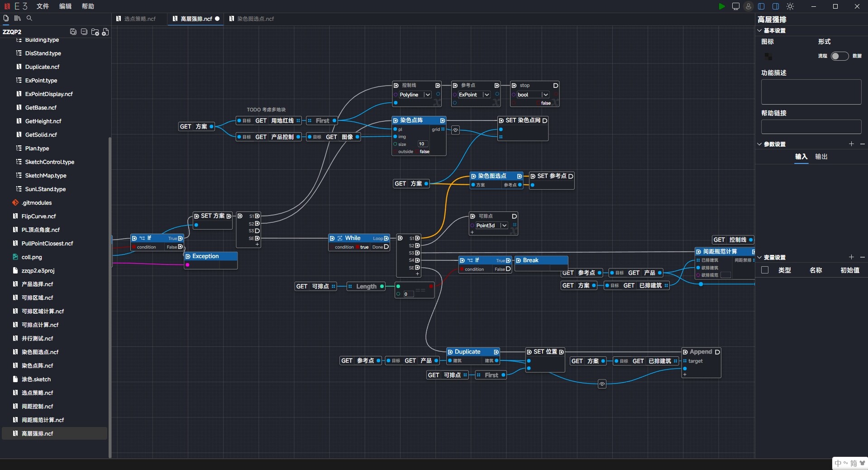Select the 输出 parameters tab
868x470 pixels.
point(821,157)
